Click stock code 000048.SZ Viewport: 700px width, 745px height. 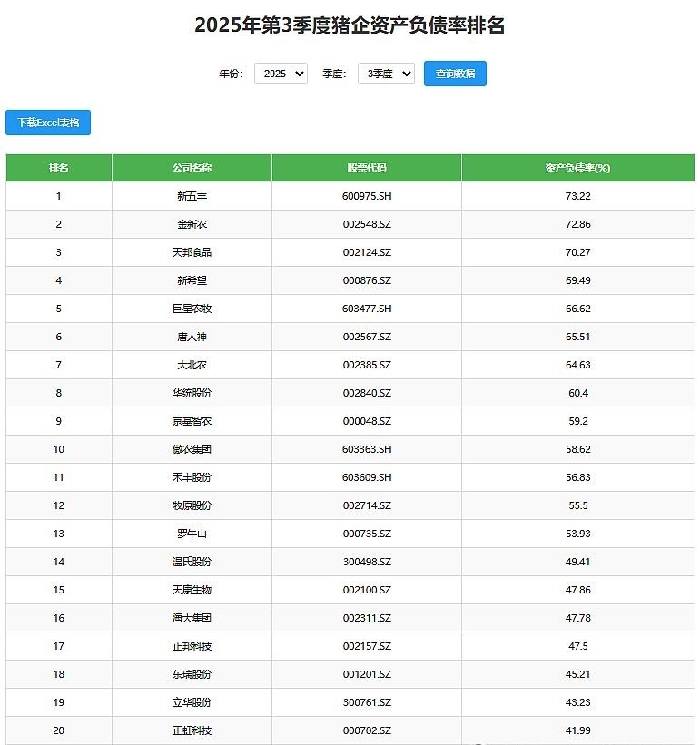(367, 421)
